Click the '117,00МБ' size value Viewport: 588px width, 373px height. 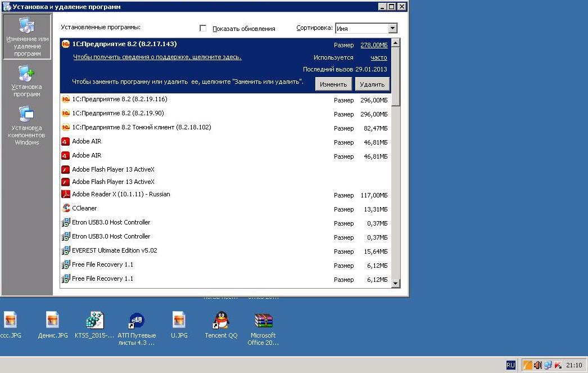pos(374,195)
